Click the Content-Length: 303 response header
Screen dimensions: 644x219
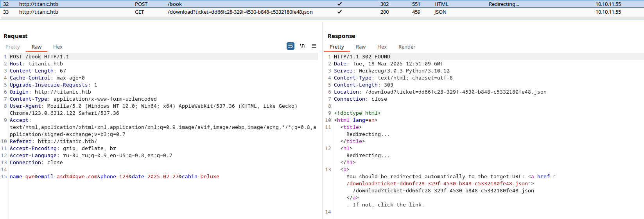[364, 85]
